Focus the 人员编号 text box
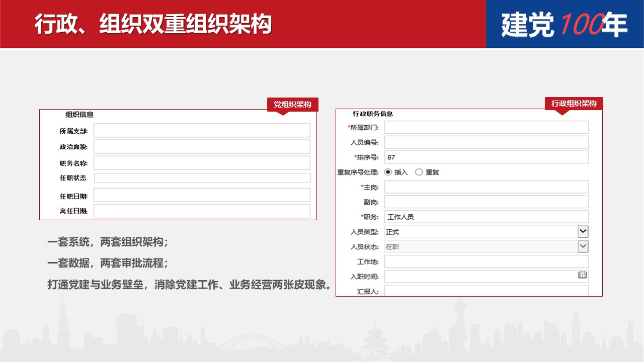The height and width of the screenshot is (362, 644). click(x=486, y=142)
